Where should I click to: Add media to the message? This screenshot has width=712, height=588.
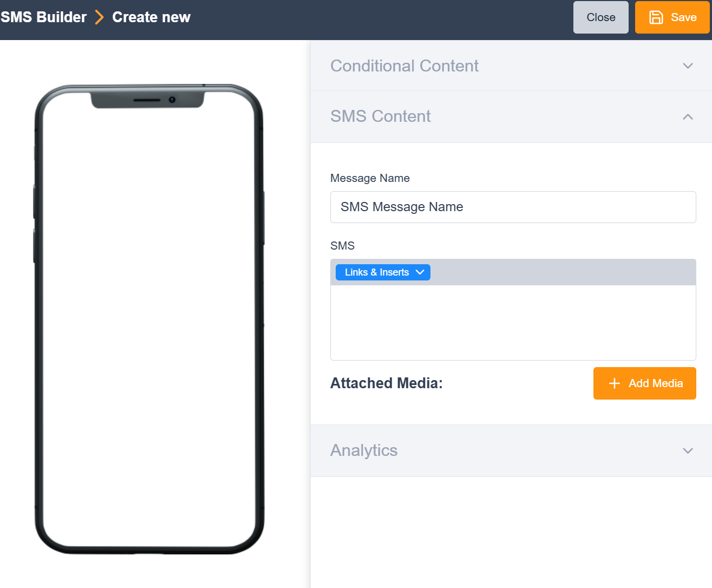pyautogui.click(x=644, y=383)
